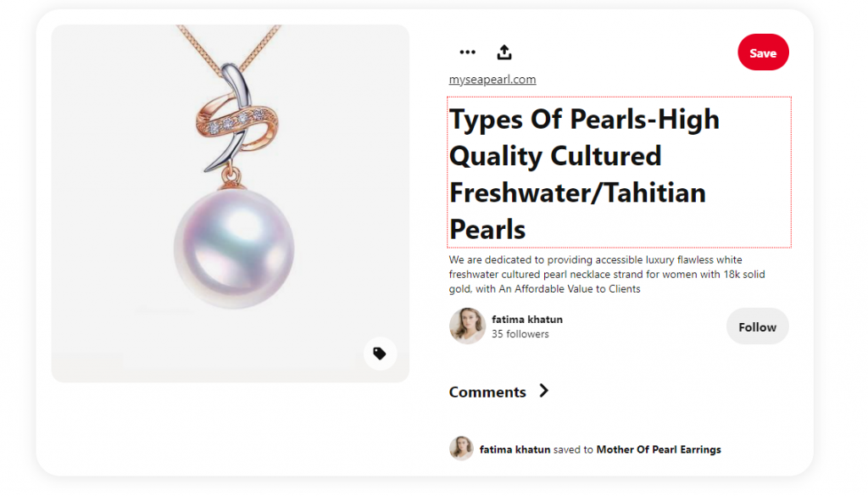Click the product tag icon on image
This screenshot has height=496, width=868.
[380, 354]
